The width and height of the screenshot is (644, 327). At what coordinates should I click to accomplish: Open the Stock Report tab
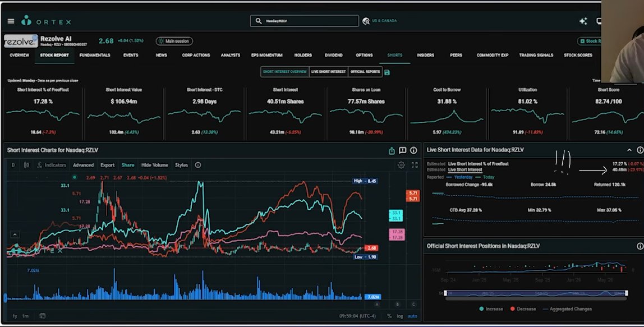(x=54, y=55)
